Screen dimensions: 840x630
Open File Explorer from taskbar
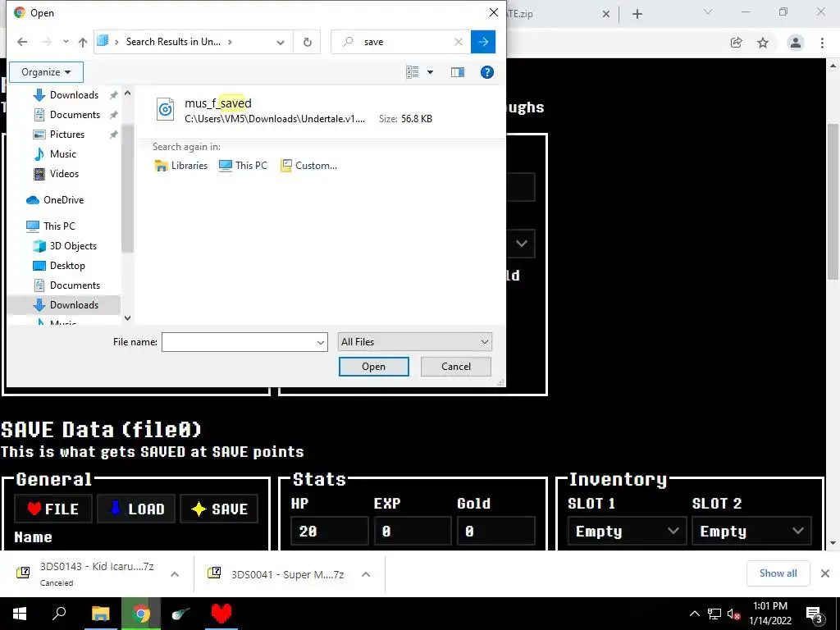click(100, 614)
